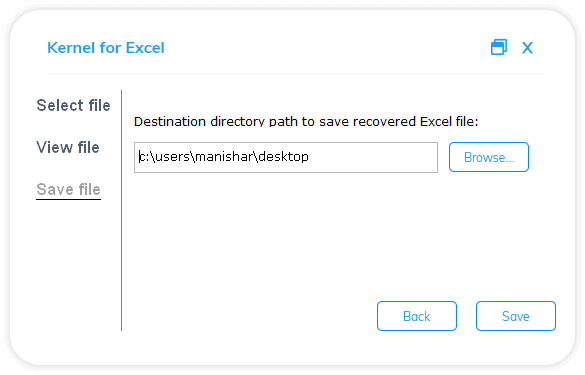The width and height of the screenshot is (585, 375).
Task: Select the Browse... button beside the path
Action: 489,157
